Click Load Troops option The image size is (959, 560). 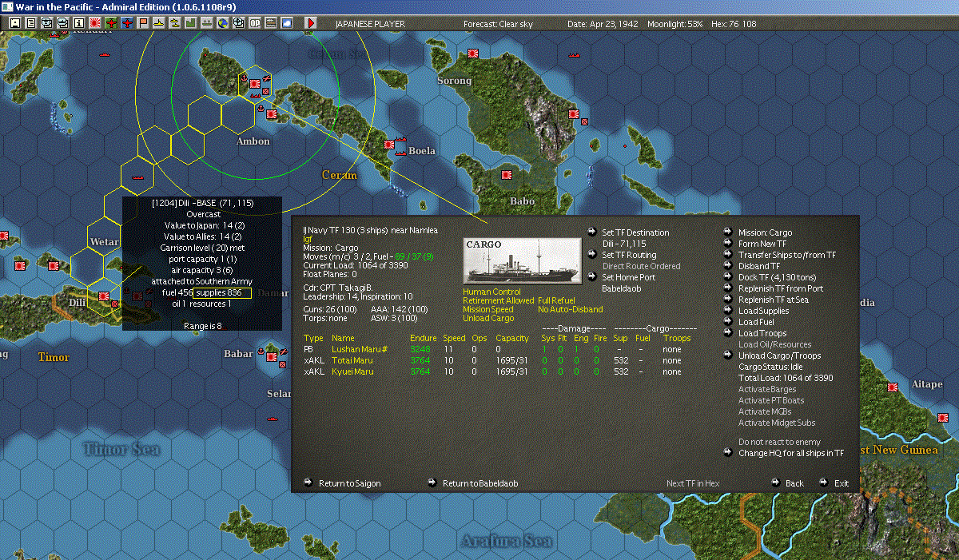762,333
